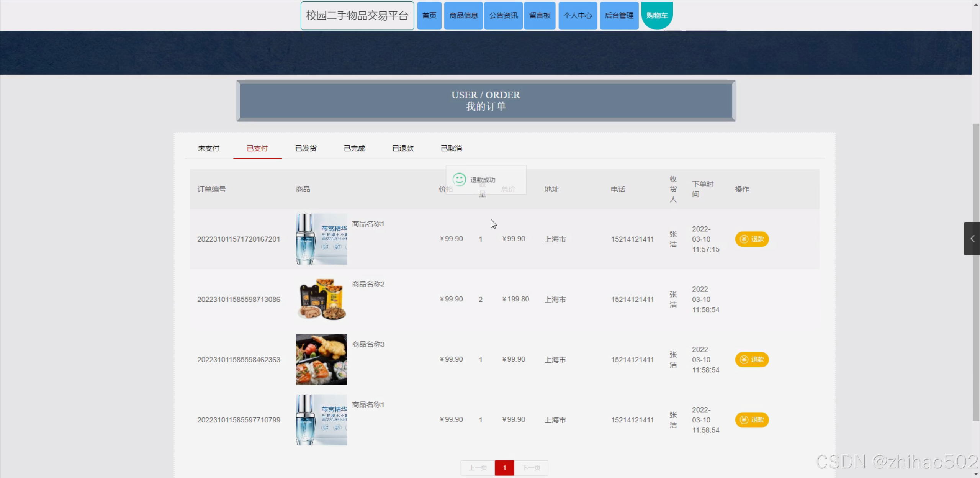Click refund button for first order
The image size is (980, 478).
coord(751,239)
